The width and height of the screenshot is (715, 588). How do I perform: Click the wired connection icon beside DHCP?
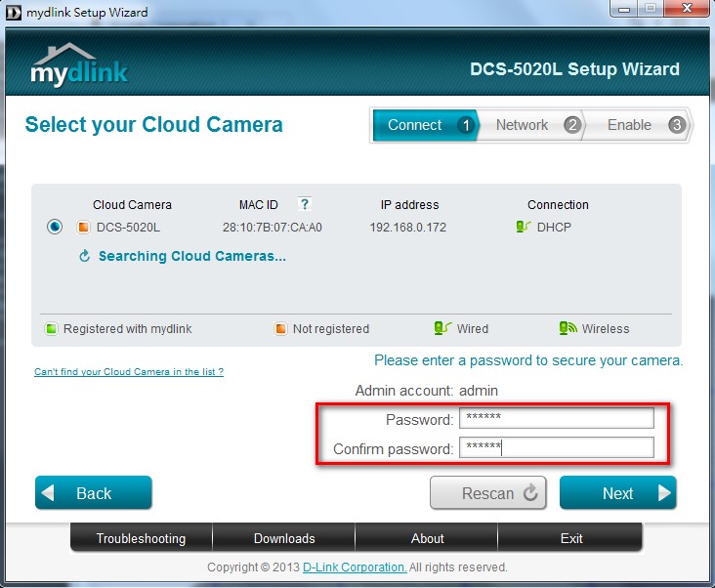(x=523, y=226)
